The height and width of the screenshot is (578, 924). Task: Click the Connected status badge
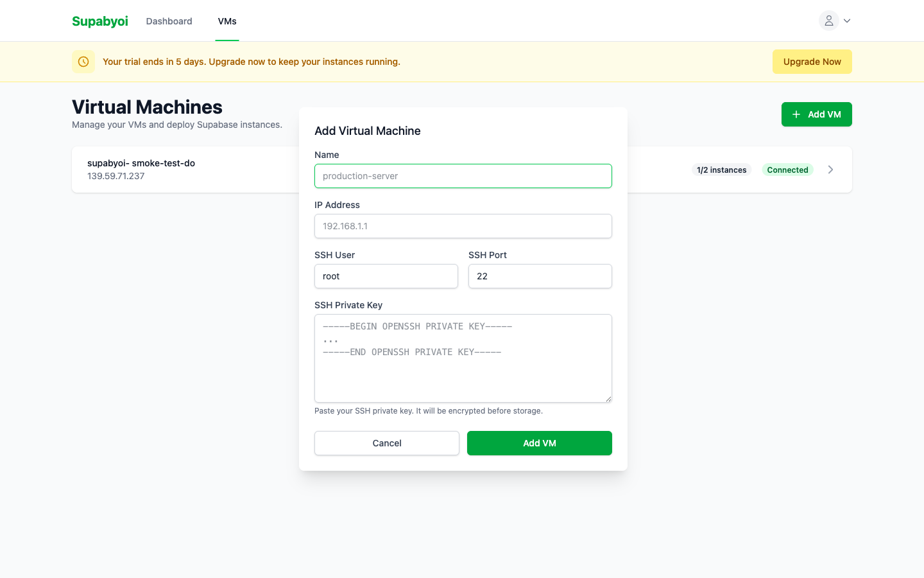coord(787,170)
